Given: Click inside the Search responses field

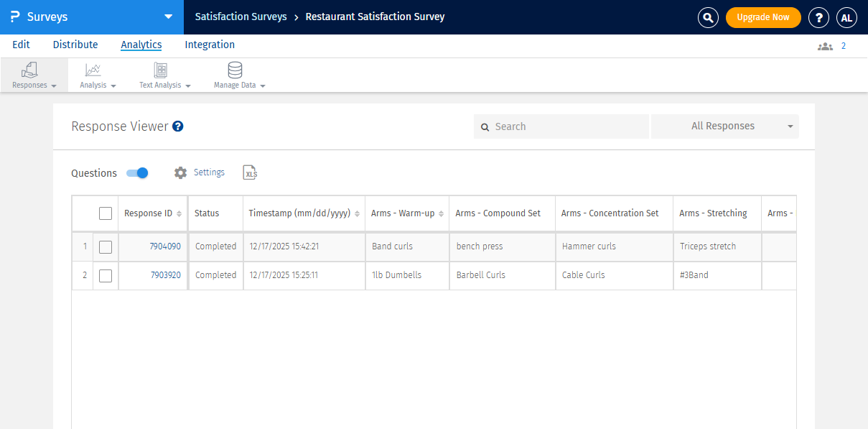Looking at the screenshot, I should (560, 126).
